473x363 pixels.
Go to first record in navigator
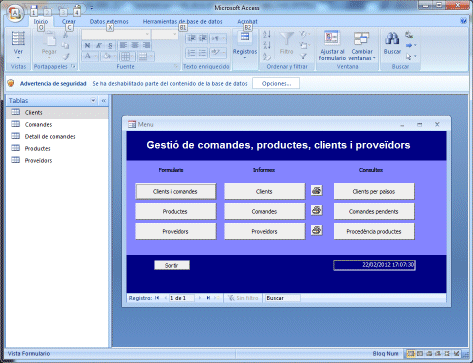pyautogui.click(x=157, y=298)
